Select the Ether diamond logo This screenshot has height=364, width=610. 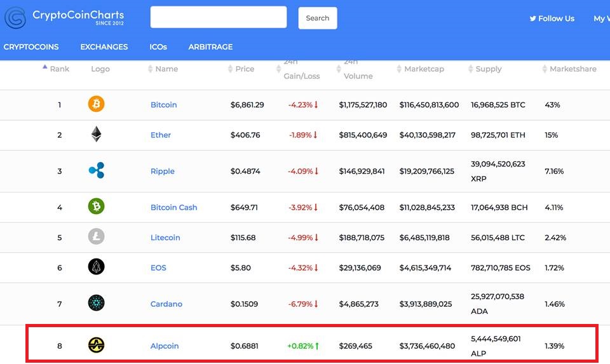coord(96,134)
